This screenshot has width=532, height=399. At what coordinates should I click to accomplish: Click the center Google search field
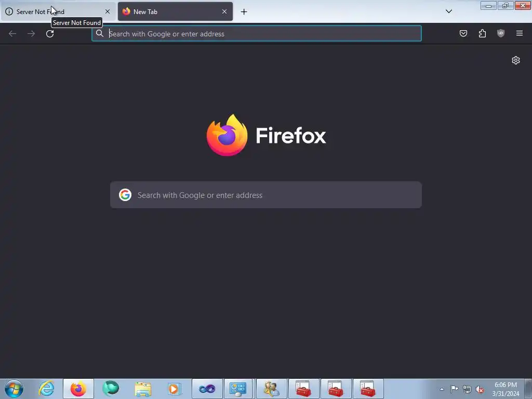266,195
